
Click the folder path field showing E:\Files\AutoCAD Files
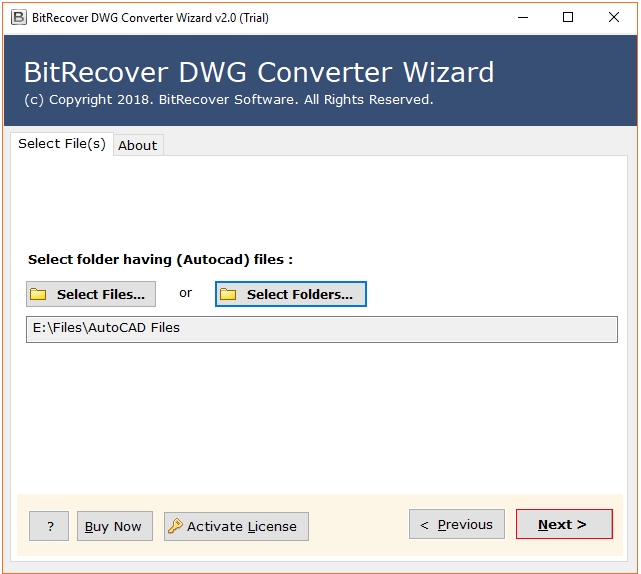click(322, 329)
